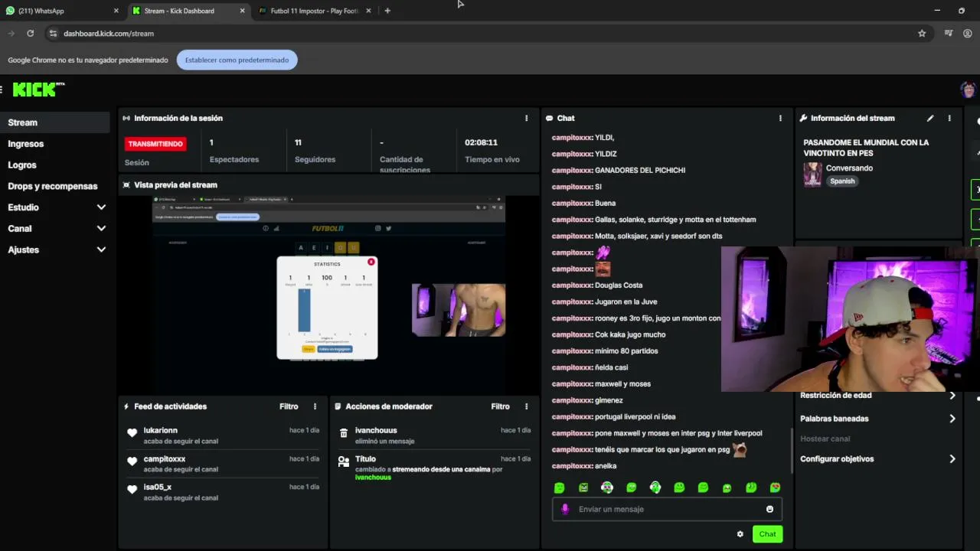980x551 pixels.
Task: Open the emoji picker in message box
Action: click(x=769, y=509)
